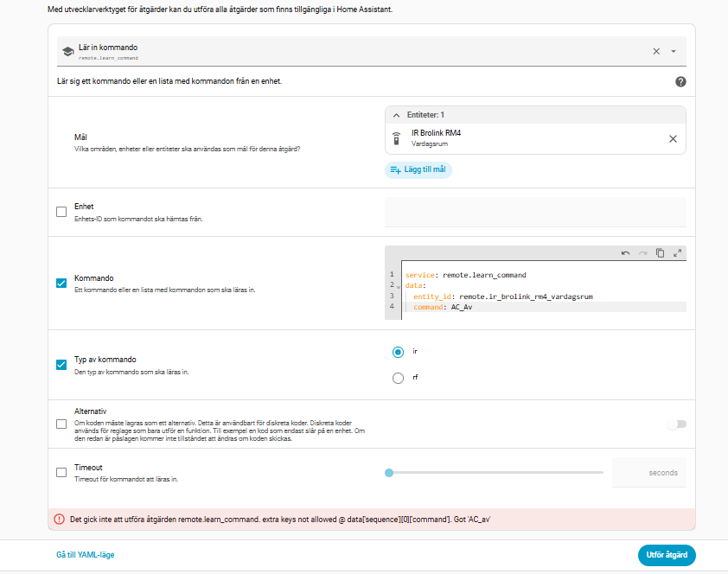728x574 pixels.
Task: Undo last change in YAML editor
Action: (x=625, y=253)
